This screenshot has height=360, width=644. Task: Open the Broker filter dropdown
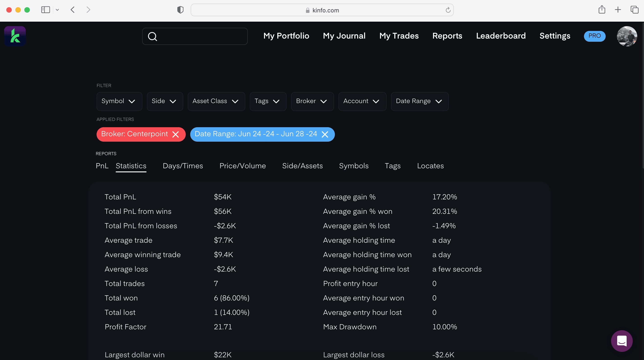coord(312,101)
